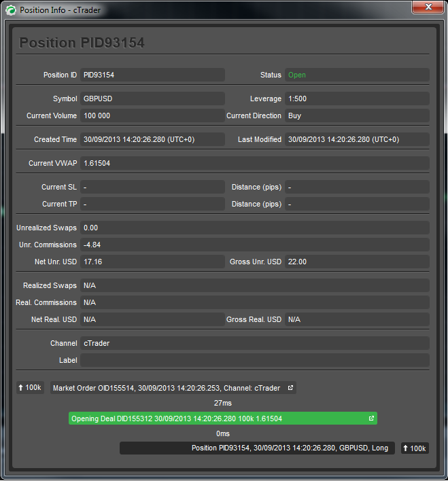This screenshot has height=481, width=448.
Task: Click the 100k up-arrow badge beside Market Order
Action: pos(30,388)
